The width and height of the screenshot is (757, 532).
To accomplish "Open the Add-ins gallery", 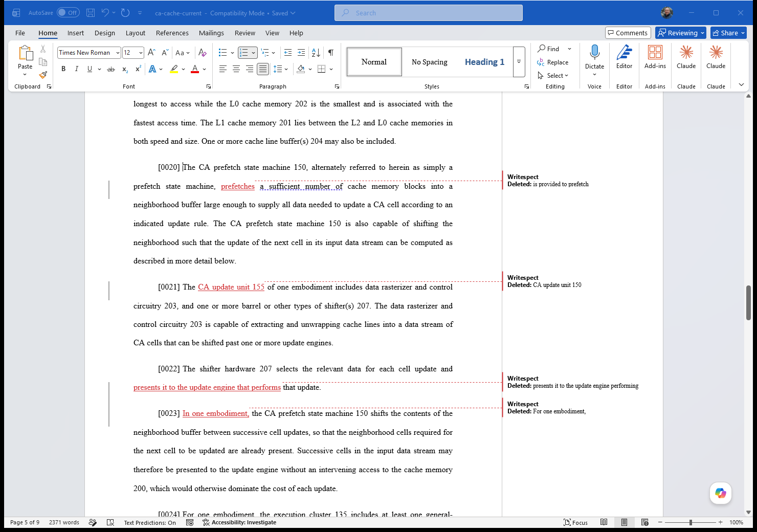I will pos(655,57).
